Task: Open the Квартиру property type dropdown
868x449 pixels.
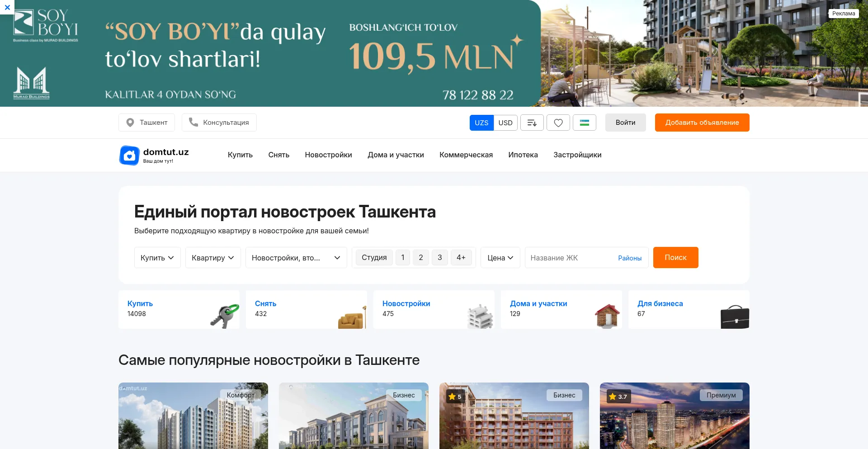Action: [213, 258]
